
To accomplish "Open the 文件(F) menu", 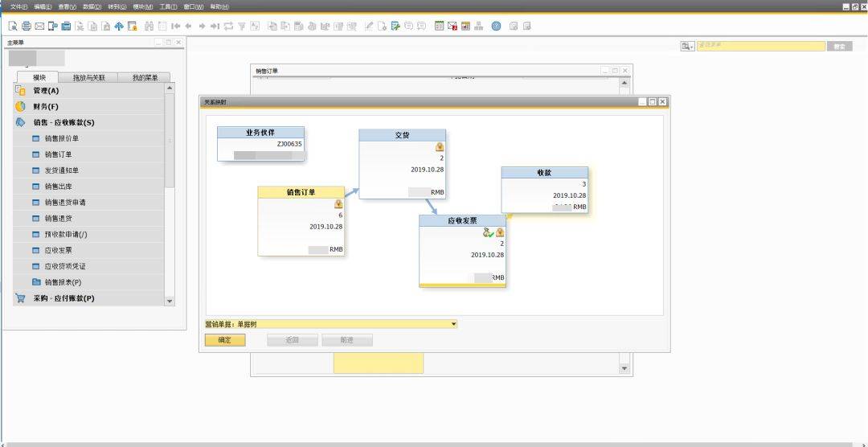I will (19, 6).
